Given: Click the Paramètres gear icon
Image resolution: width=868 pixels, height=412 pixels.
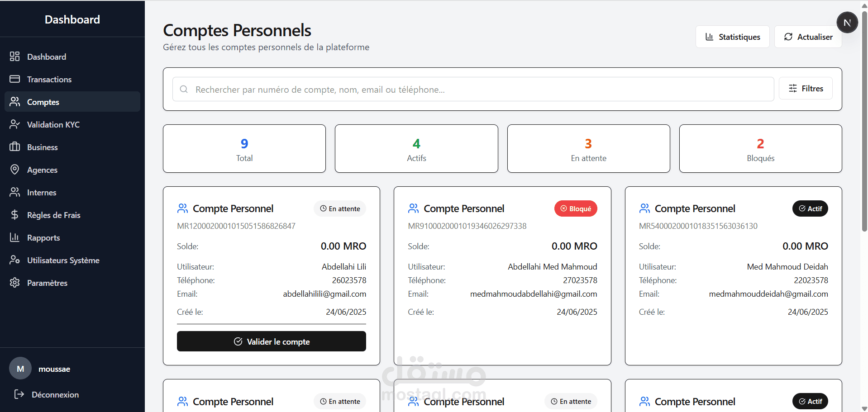Looking at the screenshot, I should pos(14,283).
